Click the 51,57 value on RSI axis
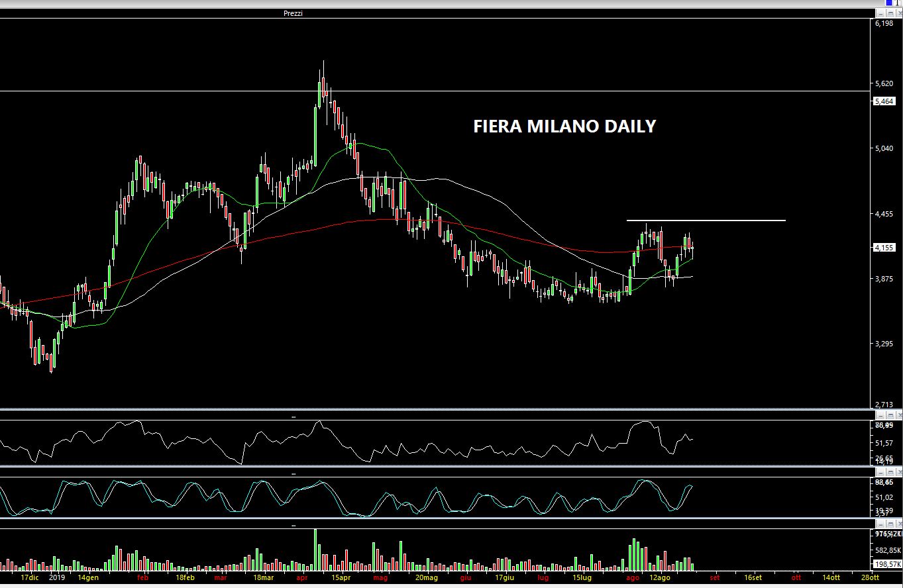 click(884, 442)
